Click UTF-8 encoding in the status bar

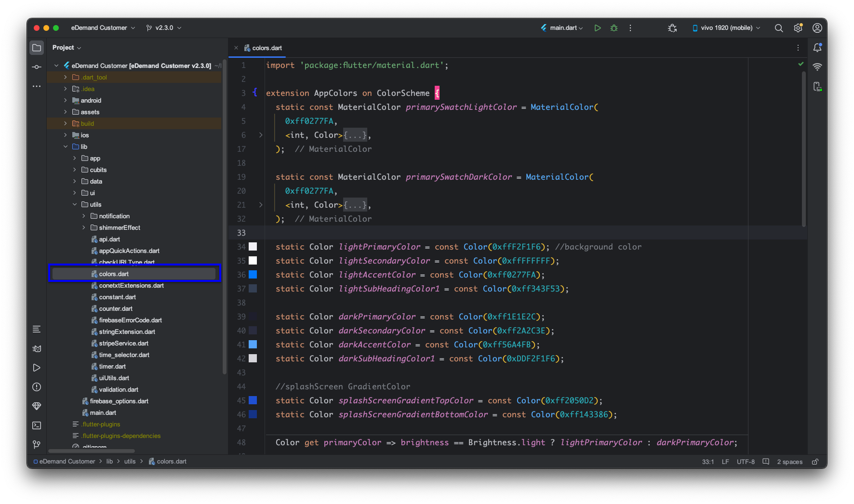tap(746, 461)
